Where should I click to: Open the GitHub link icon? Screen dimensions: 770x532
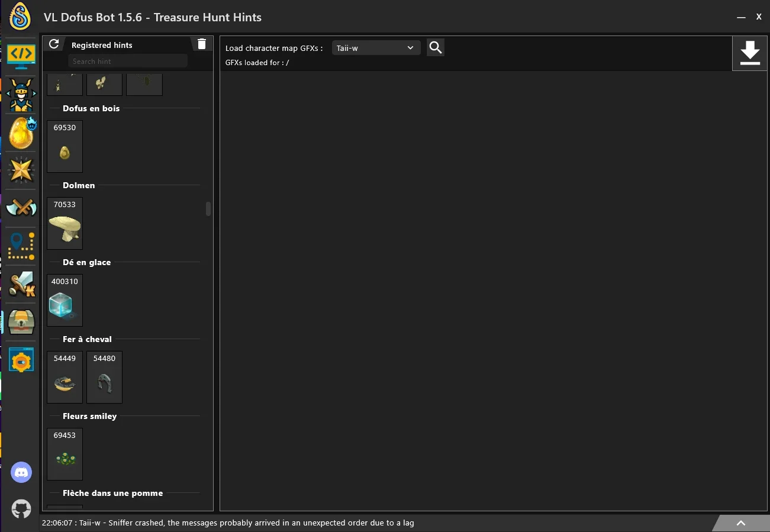tap(21, 508)
